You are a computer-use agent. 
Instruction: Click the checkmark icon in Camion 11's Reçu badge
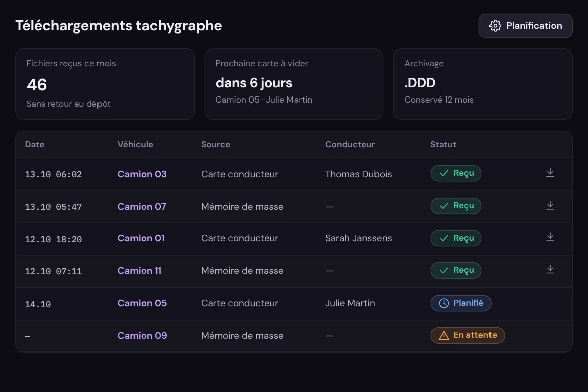point(444,270)
